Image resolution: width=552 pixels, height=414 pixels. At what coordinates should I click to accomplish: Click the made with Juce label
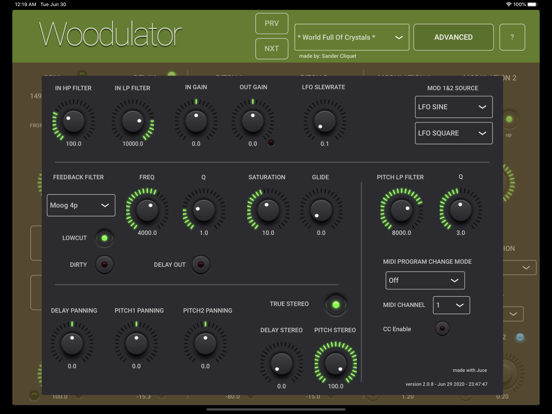[470, 370]
